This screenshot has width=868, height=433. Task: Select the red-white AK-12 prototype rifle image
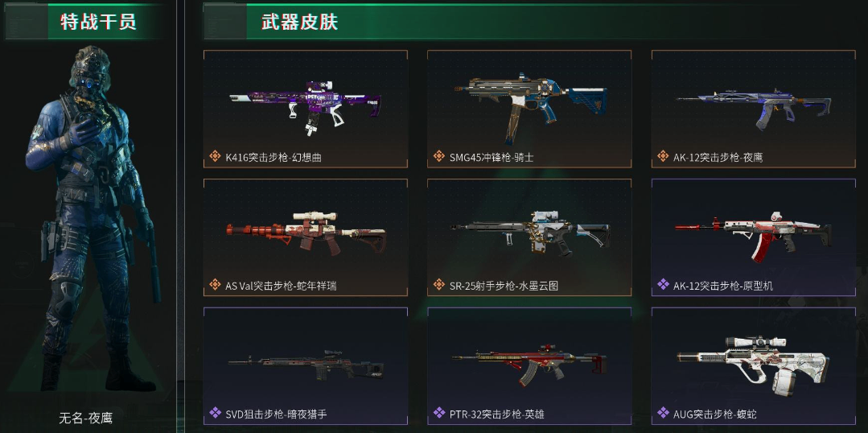(753, 237)
